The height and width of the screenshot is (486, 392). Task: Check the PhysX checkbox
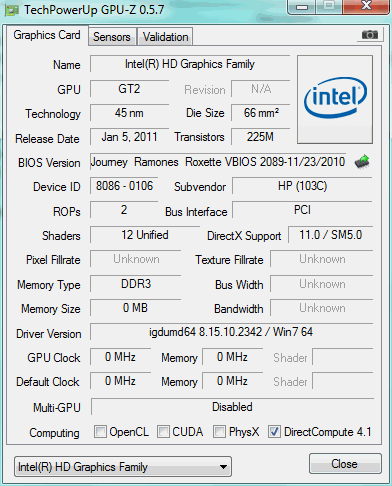219,432
